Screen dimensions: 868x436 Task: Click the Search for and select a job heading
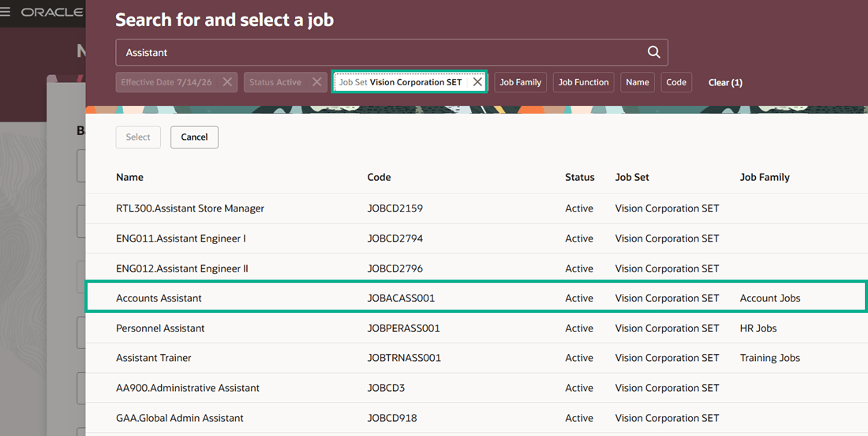click(x=224, y=20)
